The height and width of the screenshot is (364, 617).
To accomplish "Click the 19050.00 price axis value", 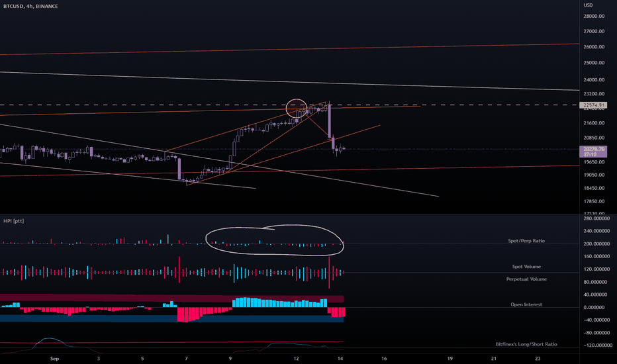I will [x=594, y=175].
